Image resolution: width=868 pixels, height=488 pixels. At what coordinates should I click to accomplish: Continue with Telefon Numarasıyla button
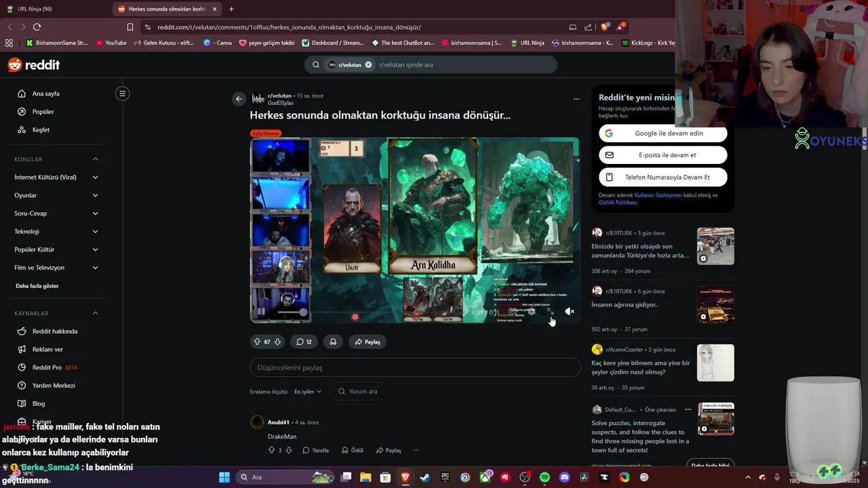pos(663,177)
